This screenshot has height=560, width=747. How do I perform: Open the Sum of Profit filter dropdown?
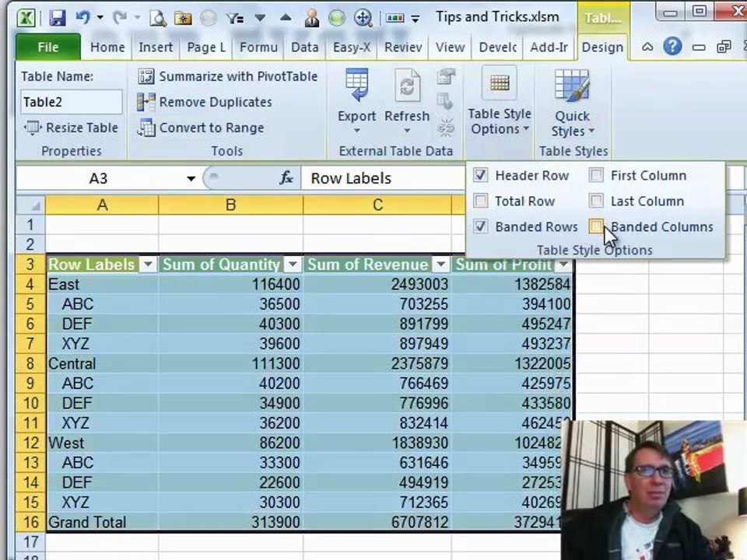click(x=563, y=264)
